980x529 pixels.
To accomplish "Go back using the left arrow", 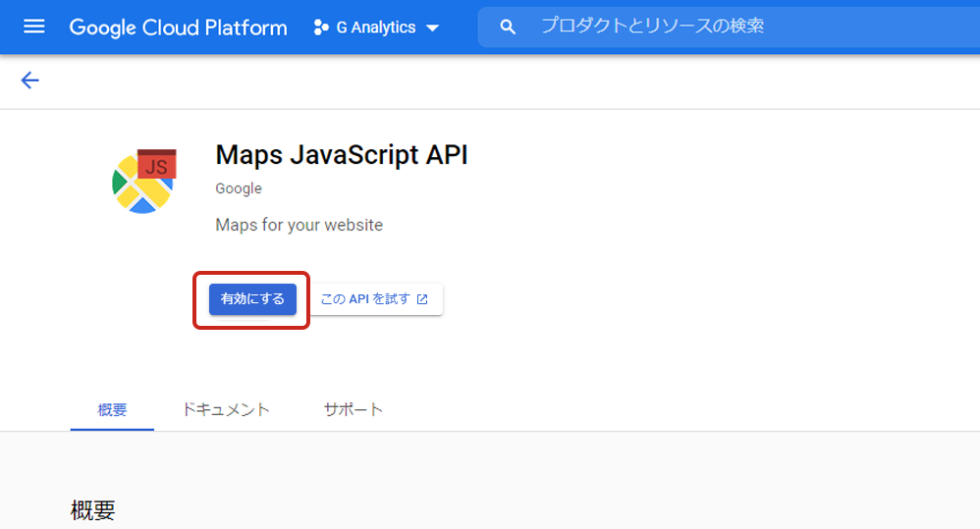I will coord(29,80).
